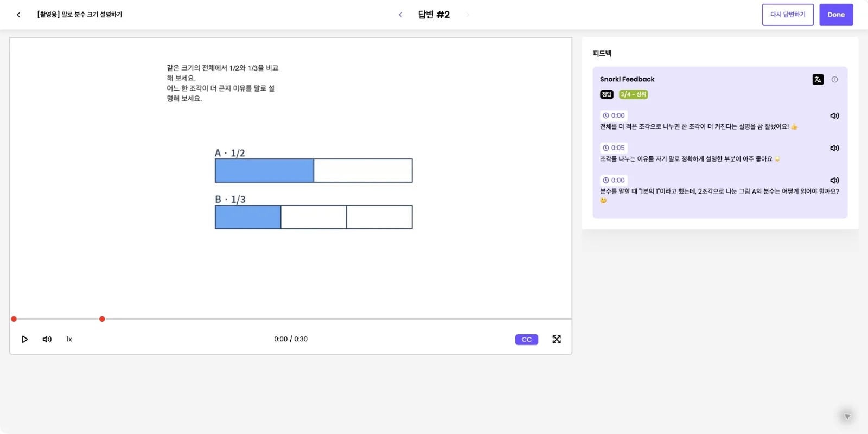Go to next answer chevron beside 답변 #2
This screenshot has height=434, width=868.
(467, 15)
